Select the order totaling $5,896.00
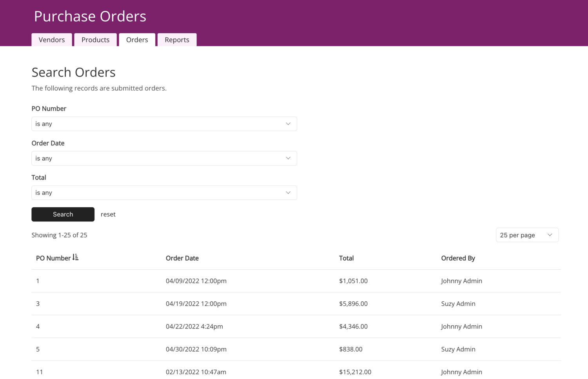This screenshot has width=588, height=379. pos(353,304)
